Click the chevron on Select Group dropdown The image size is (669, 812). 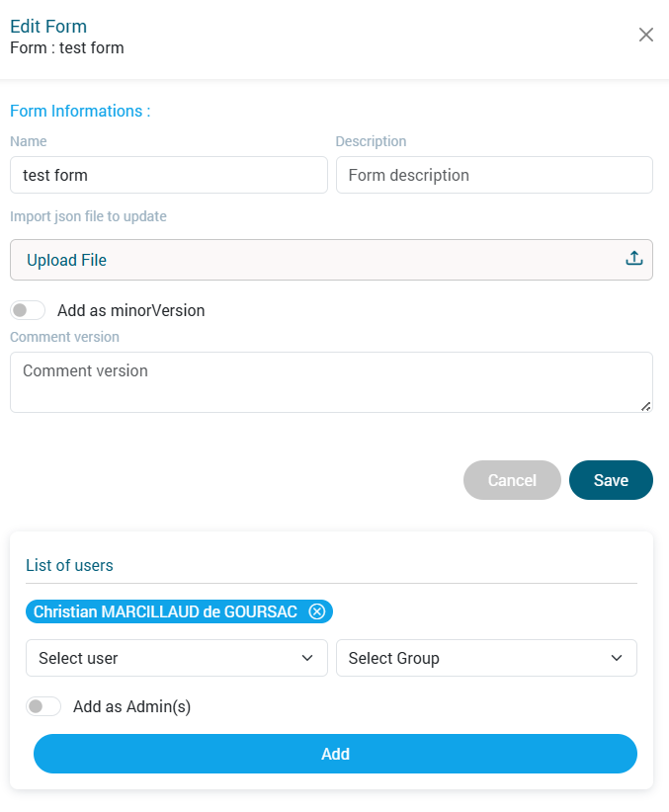pos(616,658)
